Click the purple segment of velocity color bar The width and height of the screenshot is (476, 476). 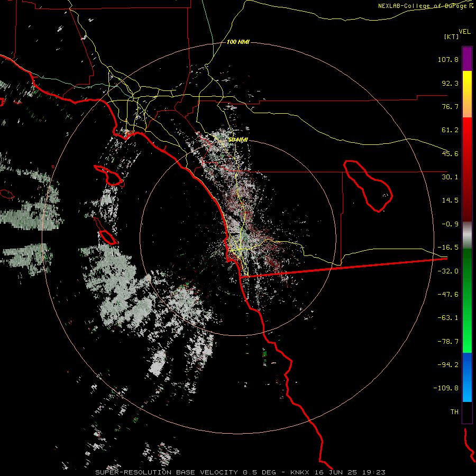coord(467,59)
